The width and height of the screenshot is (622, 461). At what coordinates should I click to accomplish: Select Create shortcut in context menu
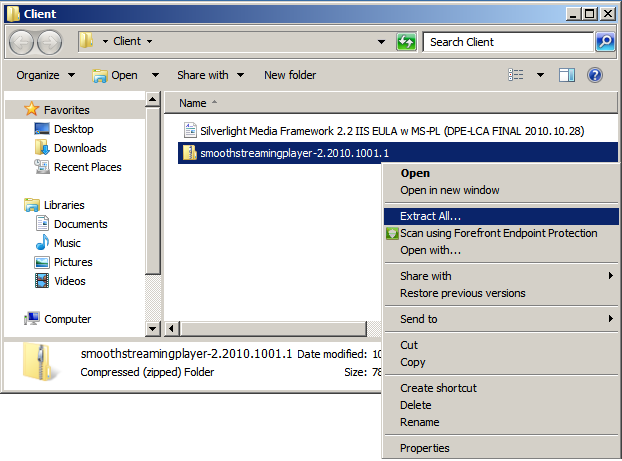point(501,388)
